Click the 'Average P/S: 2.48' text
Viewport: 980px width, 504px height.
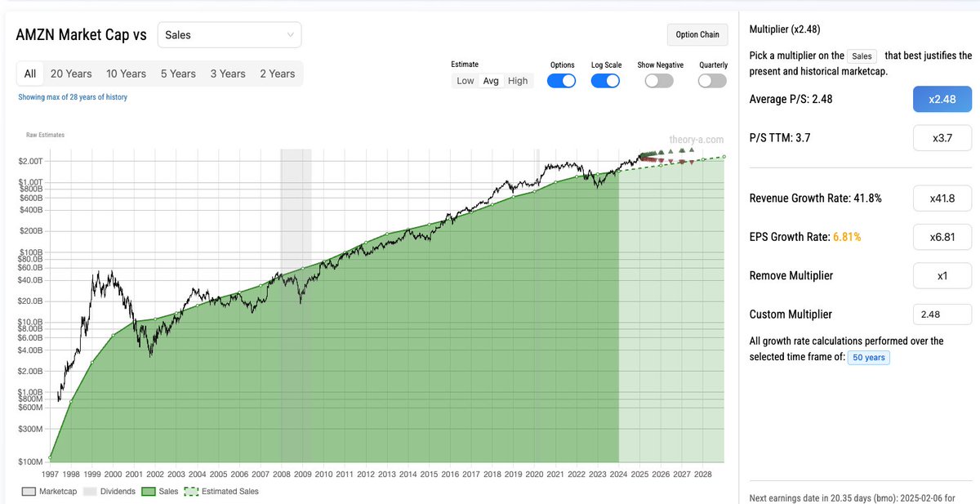pos(791,99)
